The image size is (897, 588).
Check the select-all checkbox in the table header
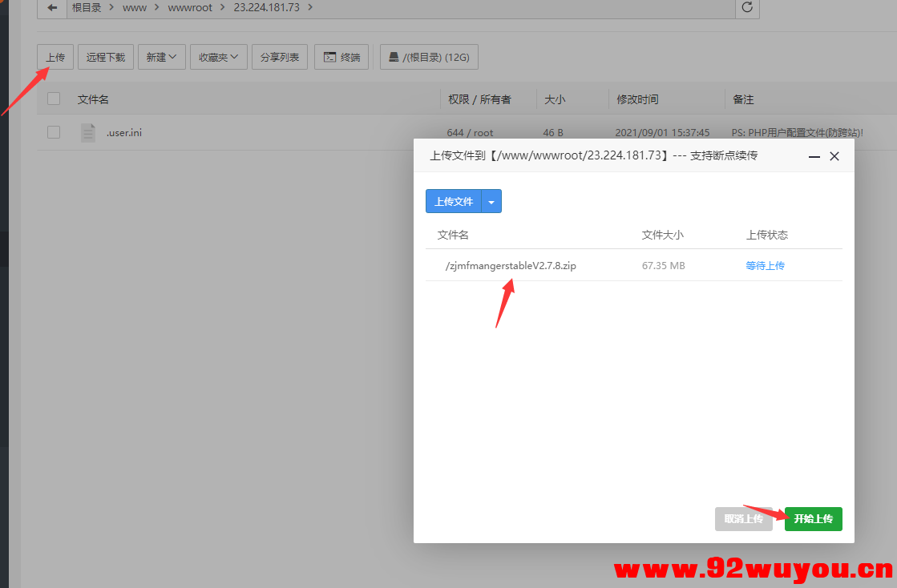[x=53, y=99]
